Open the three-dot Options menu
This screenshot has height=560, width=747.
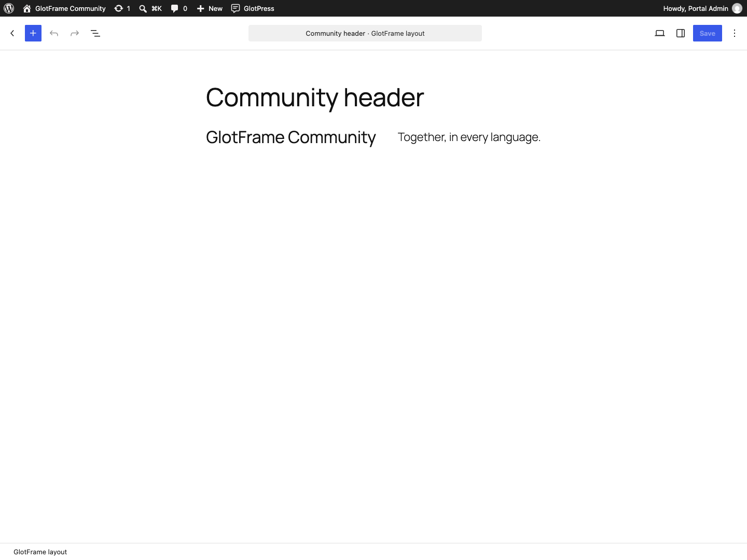point(735,33)
